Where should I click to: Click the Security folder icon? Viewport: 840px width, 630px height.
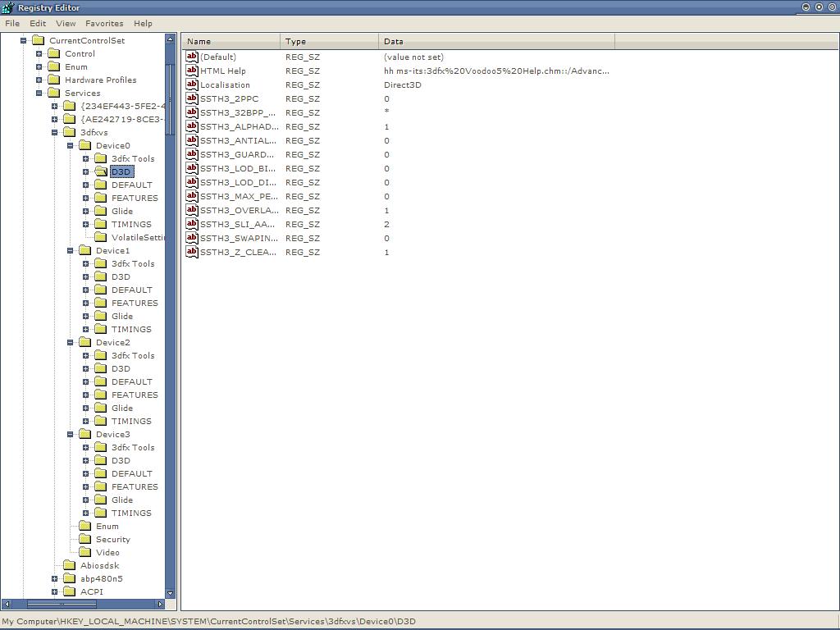pos(85,540)
